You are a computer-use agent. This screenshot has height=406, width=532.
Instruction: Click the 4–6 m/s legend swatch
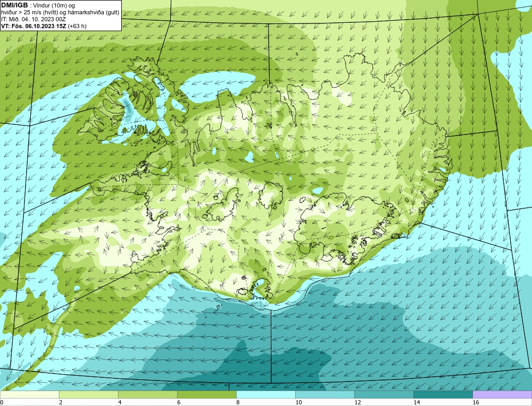[147, 394]
